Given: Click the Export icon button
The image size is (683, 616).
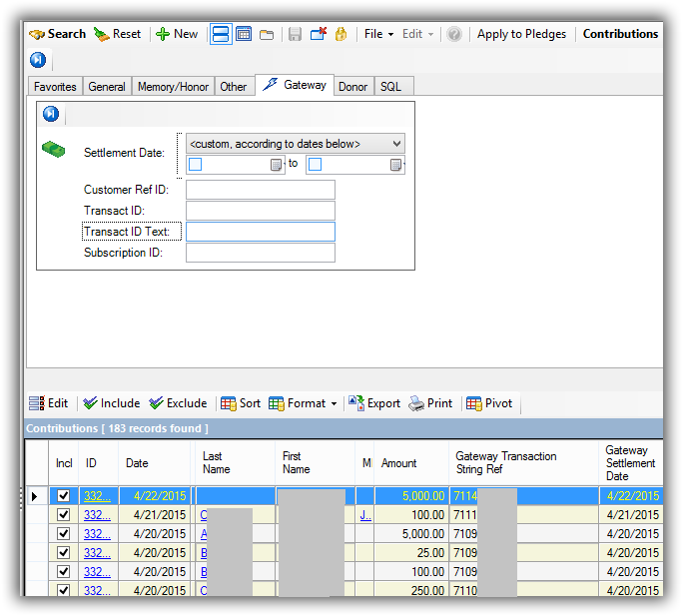Looking at the screenshot, I should pos(373,403).
